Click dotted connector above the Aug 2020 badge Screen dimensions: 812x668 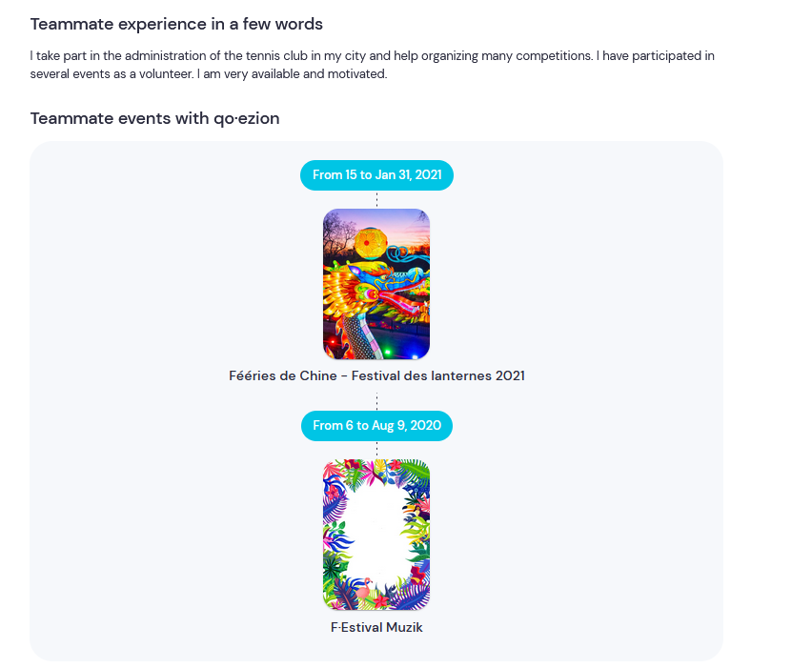click(x=377, y=401)
